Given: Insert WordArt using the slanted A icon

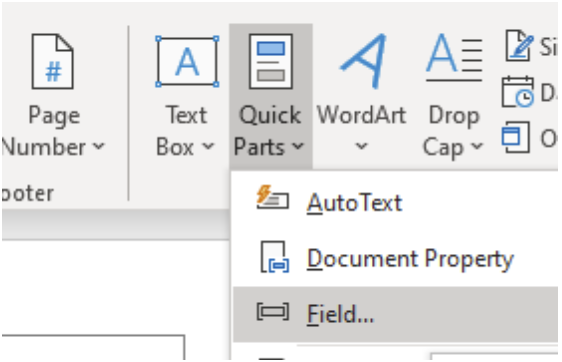Looking at the screenshot, I should pos(363,61).
